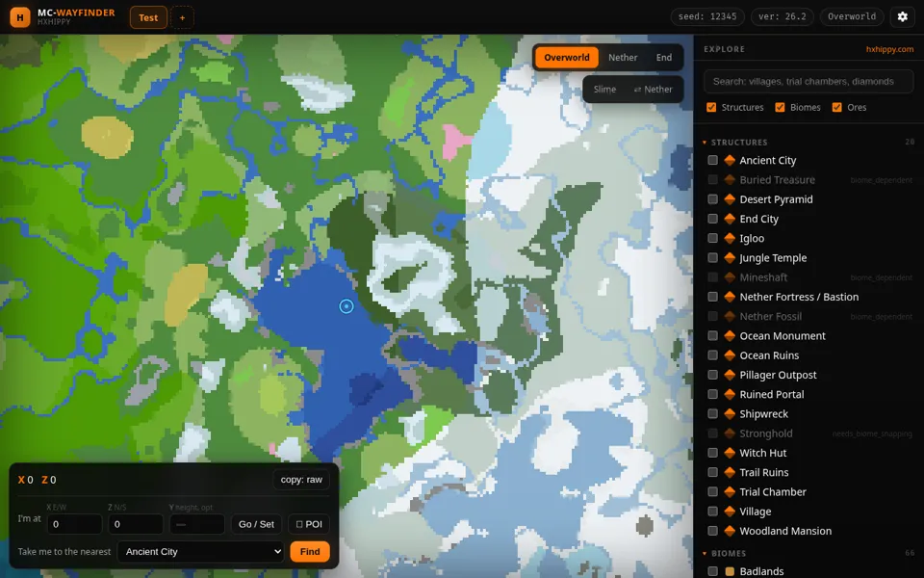Enable the Ocean Monument checkbox

(x=712, y=335)
